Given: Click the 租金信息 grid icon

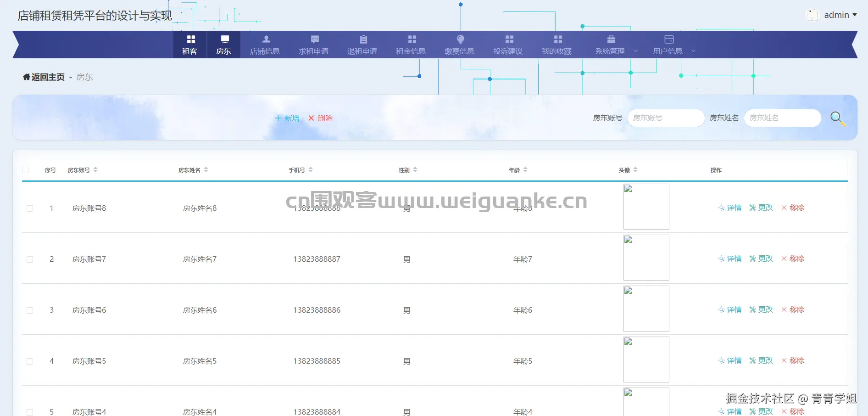Looking at the screenshot, I should coord(412,39).
